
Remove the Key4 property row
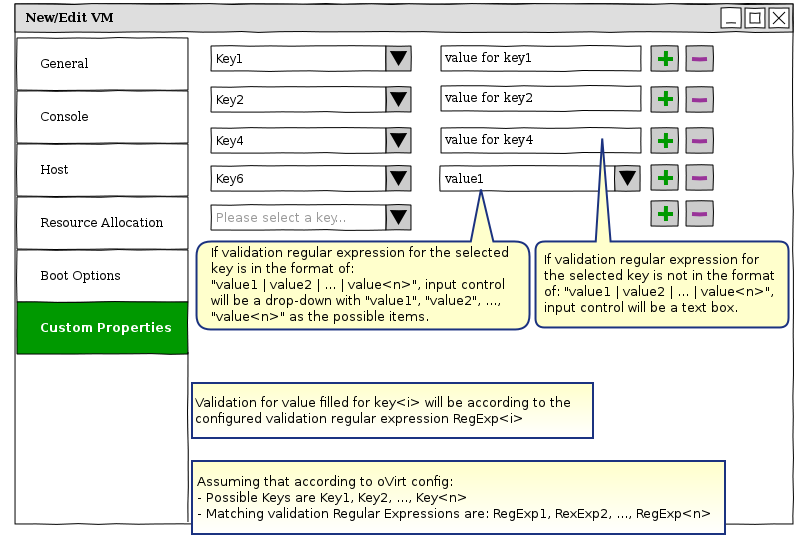point(699,141)
